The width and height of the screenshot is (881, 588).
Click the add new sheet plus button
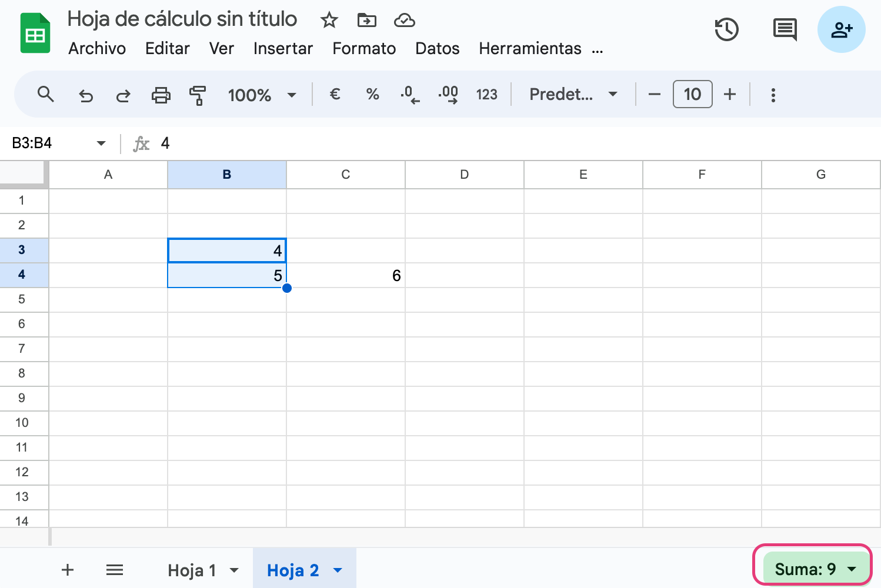[68, 569]
